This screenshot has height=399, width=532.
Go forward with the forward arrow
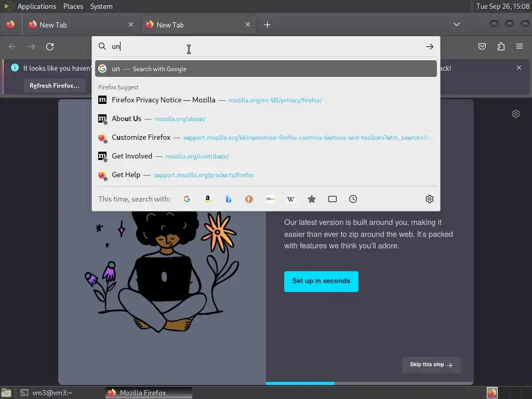tap(31, 46)
